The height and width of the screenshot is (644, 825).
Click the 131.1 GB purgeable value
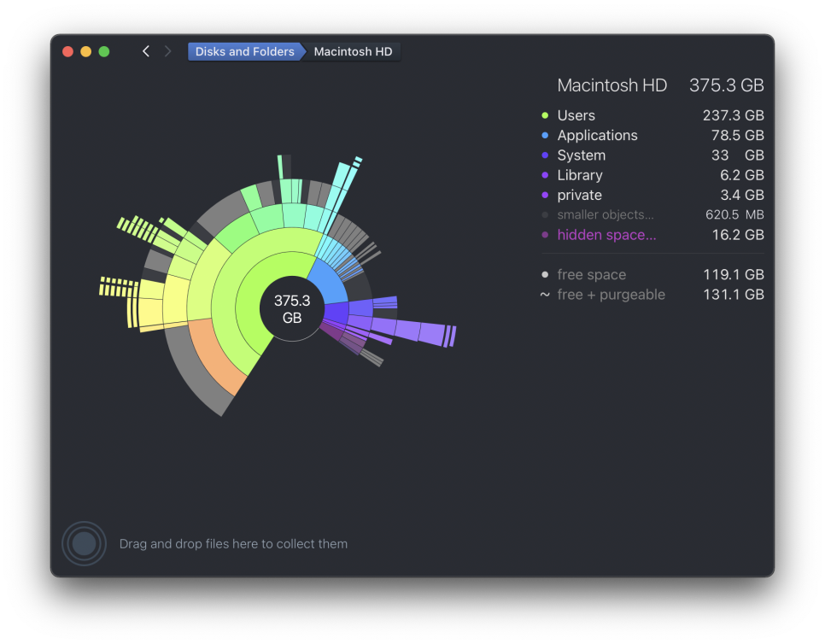point(734,295)
